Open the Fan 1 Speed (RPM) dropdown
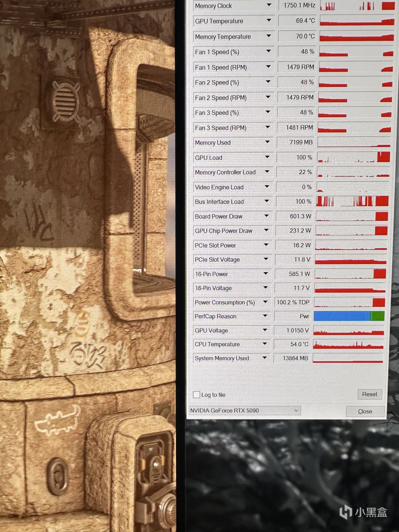This screenshot has height=532, width=399. point(268,66)
